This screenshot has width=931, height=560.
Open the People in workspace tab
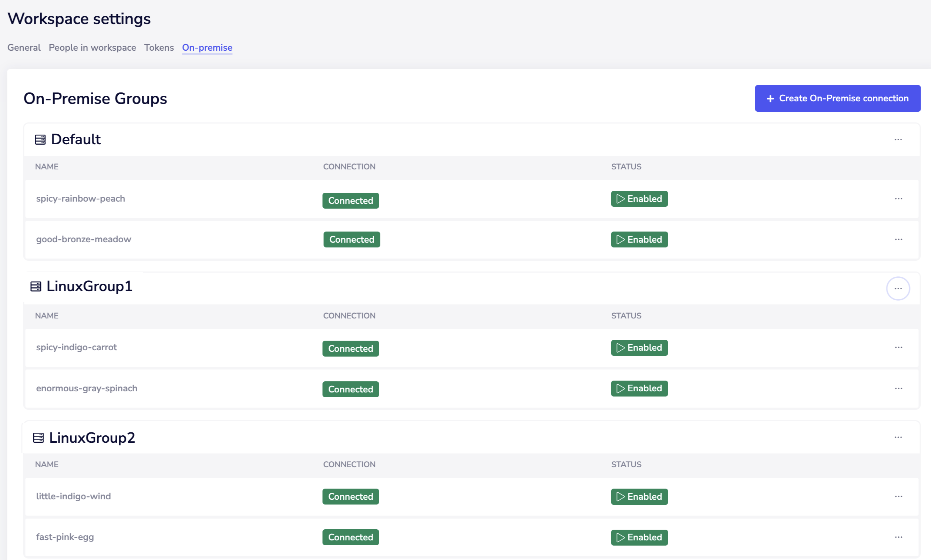(x=92, y=48)
